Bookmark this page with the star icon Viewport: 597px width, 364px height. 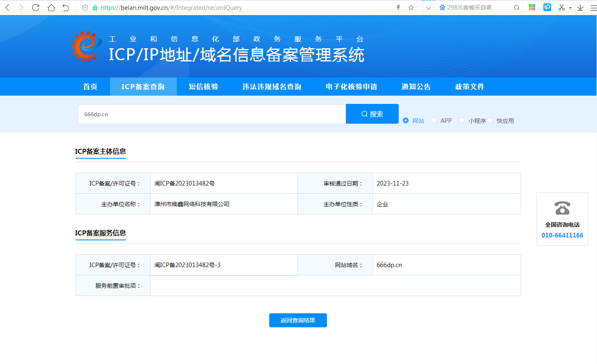point(411,7)
